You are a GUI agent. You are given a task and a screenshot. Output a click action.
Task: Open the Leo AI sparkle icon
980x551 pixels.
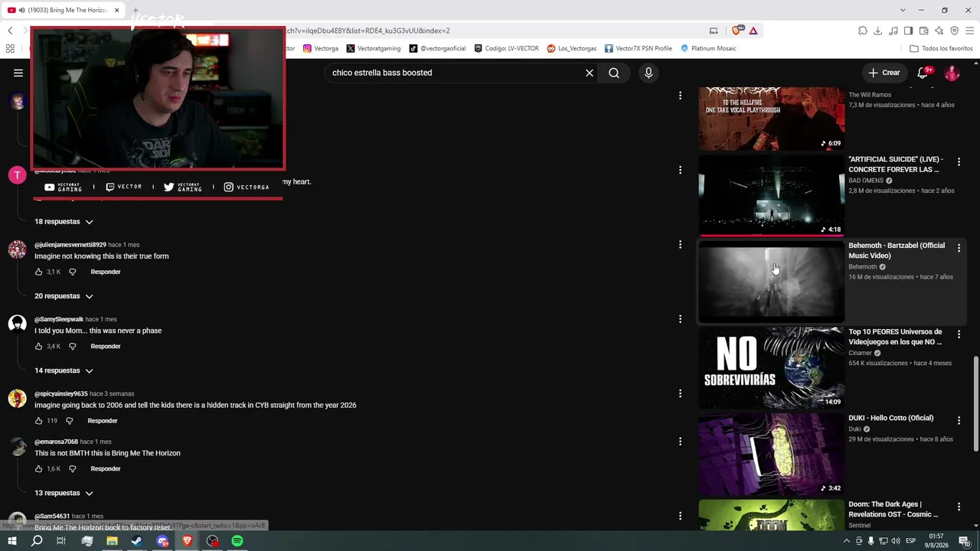(x=939, y=31)
